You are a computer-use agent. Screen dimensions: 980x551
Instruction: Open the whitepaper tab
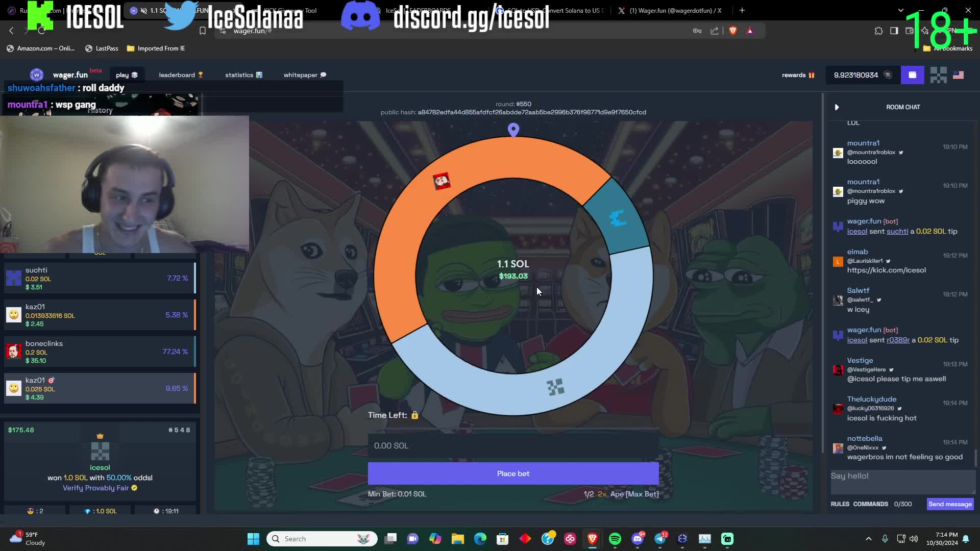point(305,75)
